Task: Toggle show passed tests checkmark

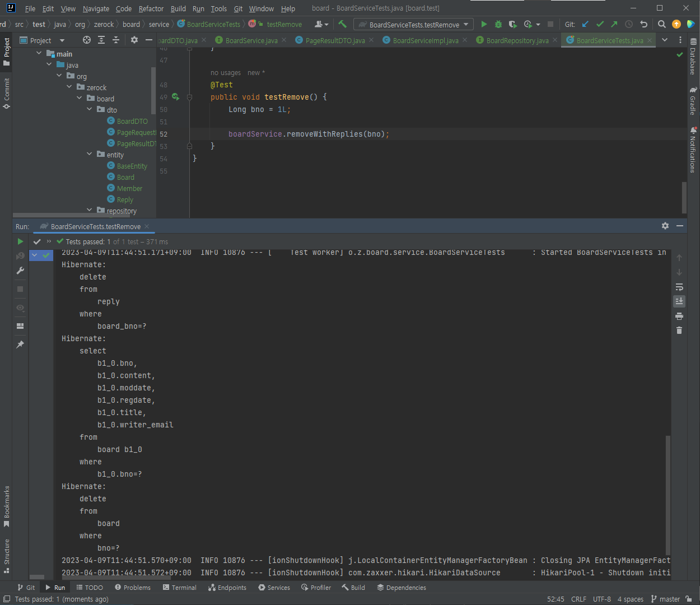Action: tap(37, 241)
